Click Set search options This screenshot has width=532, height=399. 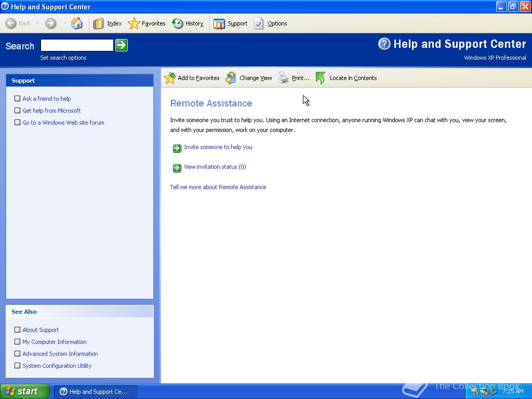tap(63, 58)
